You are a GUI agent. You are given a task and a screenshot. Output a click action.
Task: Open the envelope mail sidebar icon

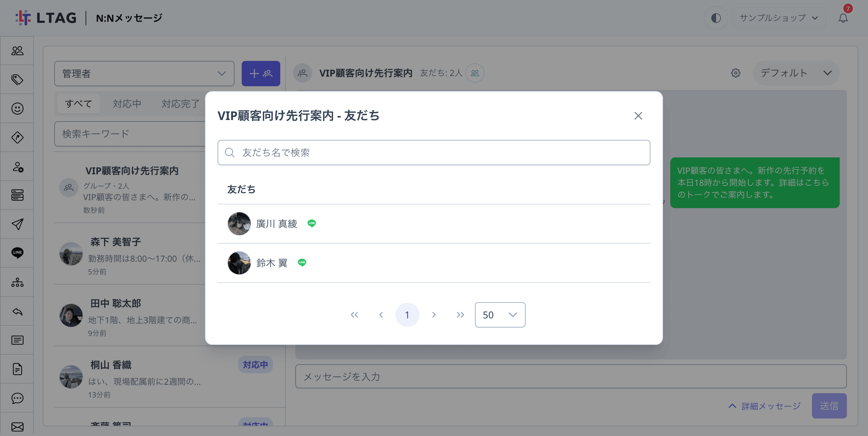pos(17,427)
